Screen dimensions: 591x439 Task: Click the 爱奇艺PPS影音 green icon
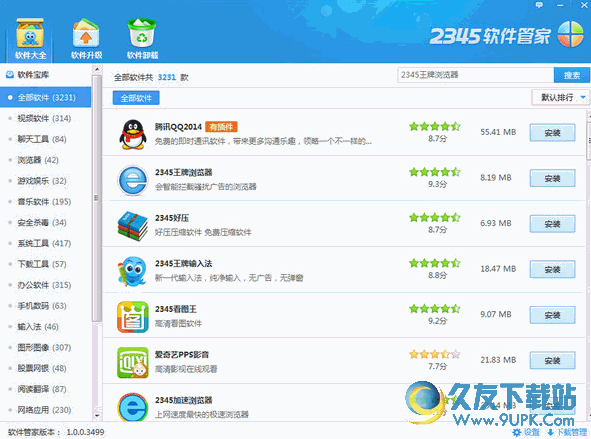tap(132, 363)
